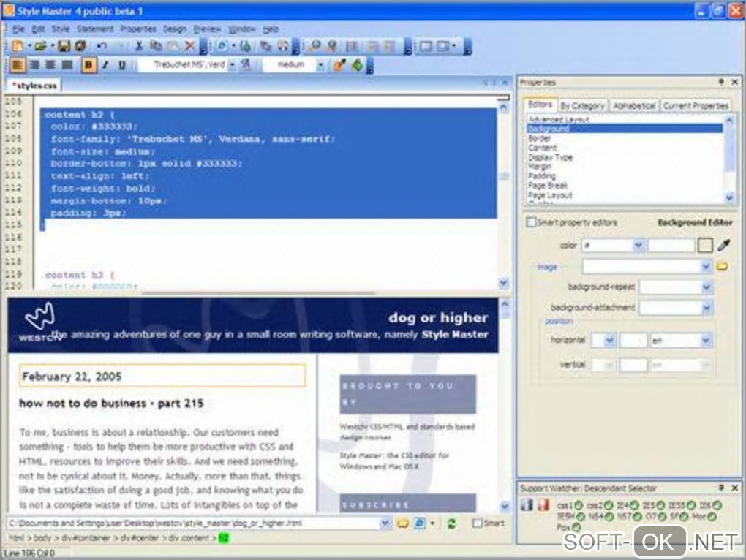Image resolution: width=746 pixels, height=560 pixels.
Task: Switch to the Editors tab in Properties
Action: (x=540, y=105)
